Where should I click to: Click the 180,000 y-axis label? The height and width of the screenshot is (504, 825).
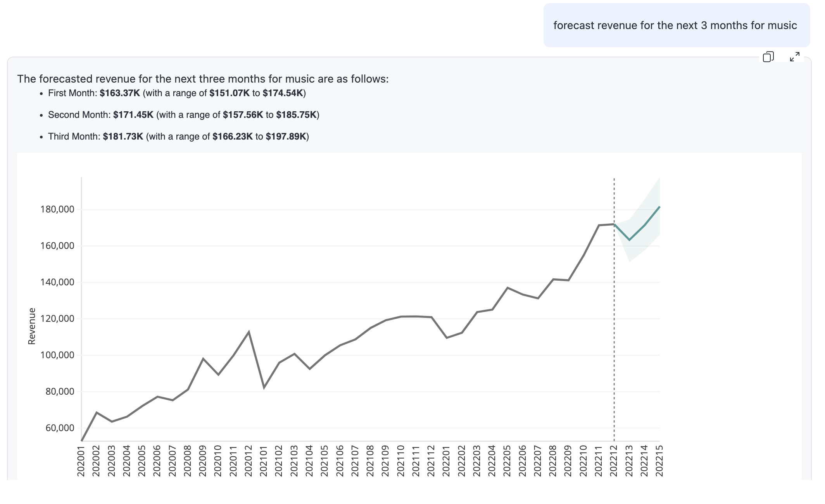tap(57, 209)
